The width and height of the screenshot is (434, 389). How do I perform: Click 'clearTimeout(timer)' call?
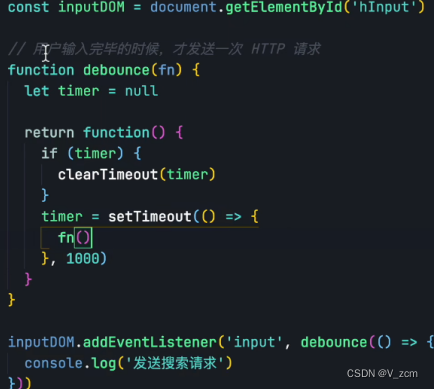coord(137,175)
